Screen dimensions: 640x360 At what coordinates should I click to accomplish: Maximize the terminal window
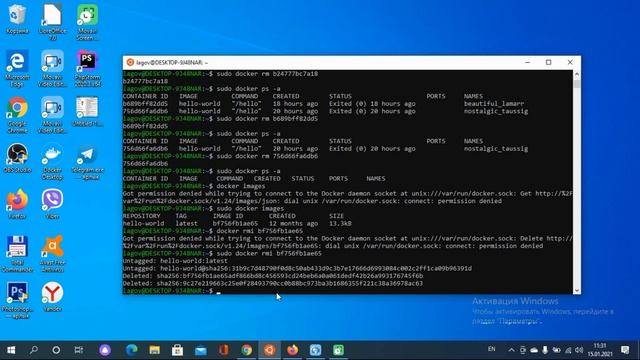pos(549,62)
